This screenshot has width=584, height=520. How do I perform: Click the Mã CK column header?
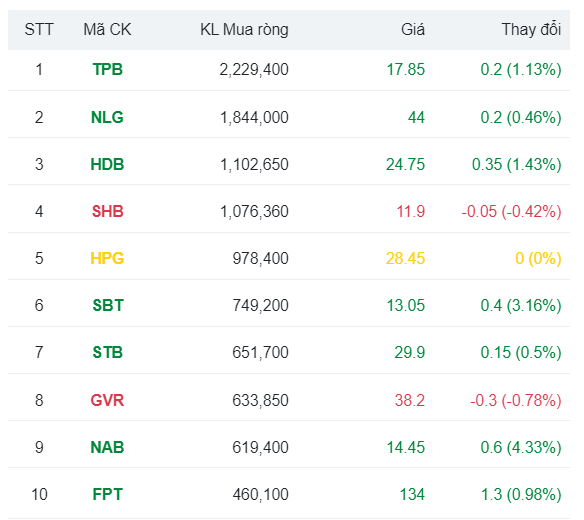[x=107, y=29]
